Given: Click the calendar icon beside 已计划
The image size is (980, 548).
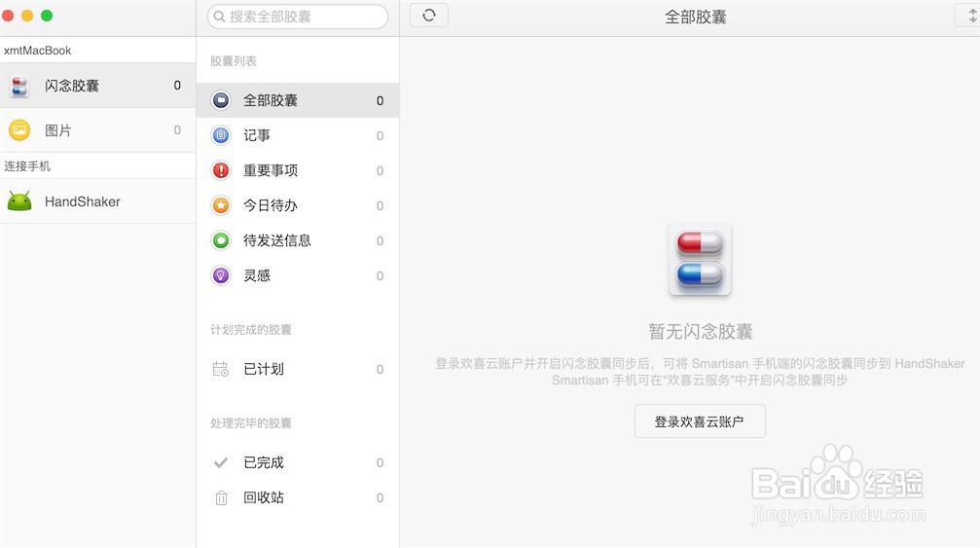Looking at the screenshot, I should [x=221, y=369].
